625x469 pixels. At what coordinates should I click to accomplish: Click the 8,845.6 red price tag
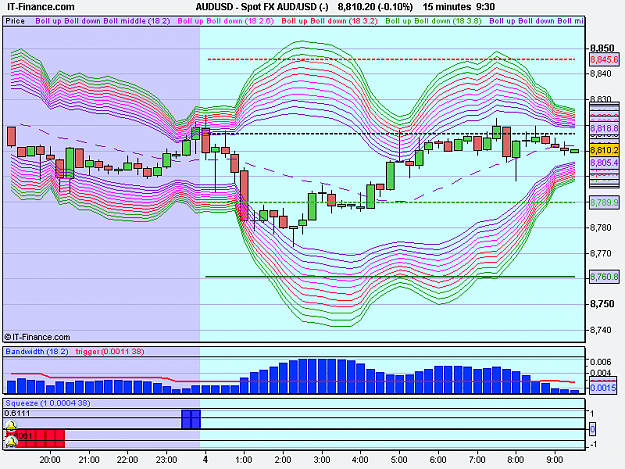(604, 60)
